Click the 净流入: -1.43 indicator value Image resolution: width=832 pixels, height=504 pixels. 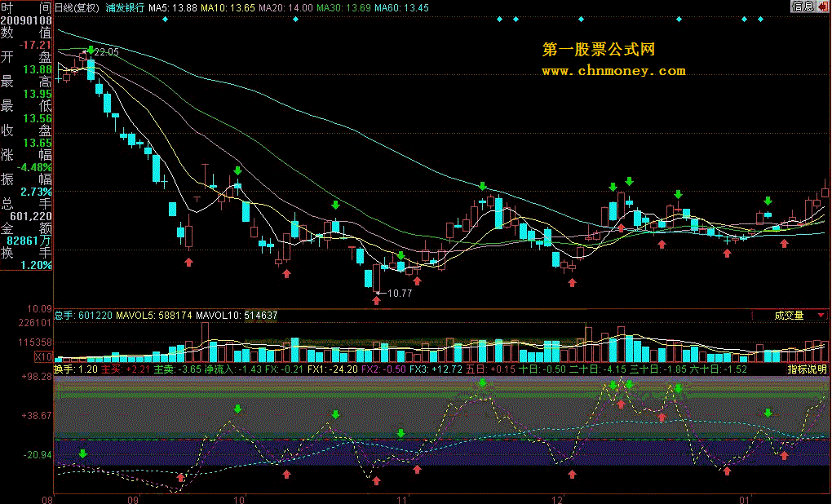[x=233, y=369]
